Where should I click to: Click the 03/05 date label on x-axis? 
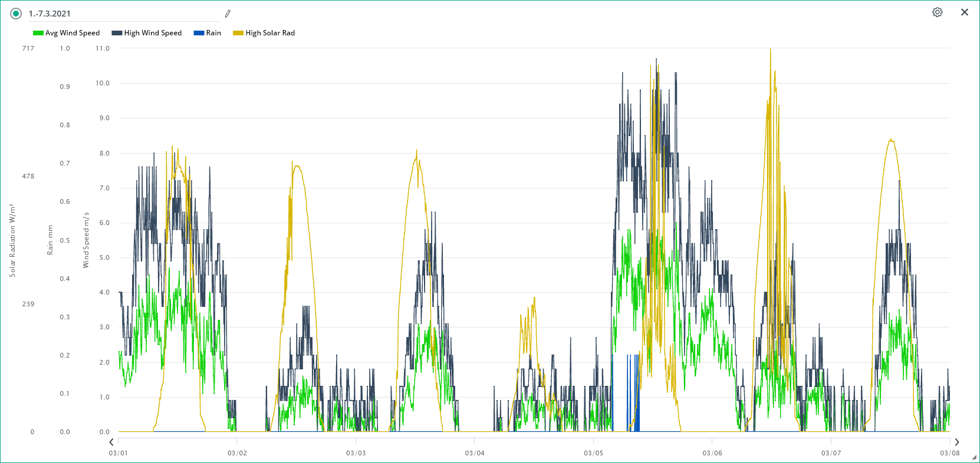tap(593, 453)
